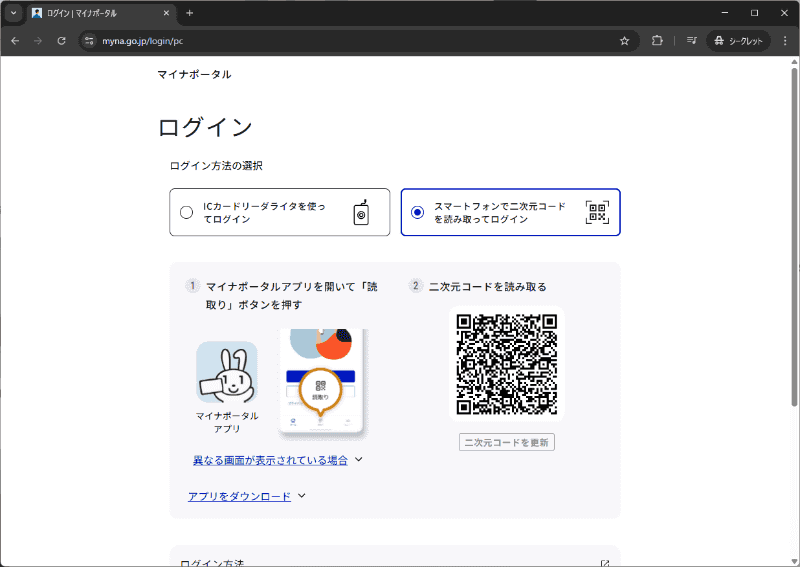Viewport: 800px width, 567px height.
Task: Click the browser forward arrow
Action: (x=38, y=41)
